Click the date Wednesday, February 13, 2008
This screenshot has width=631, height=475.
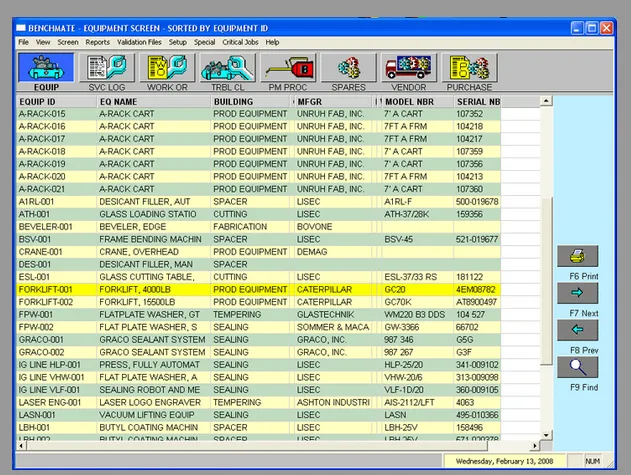pos(504,461)
